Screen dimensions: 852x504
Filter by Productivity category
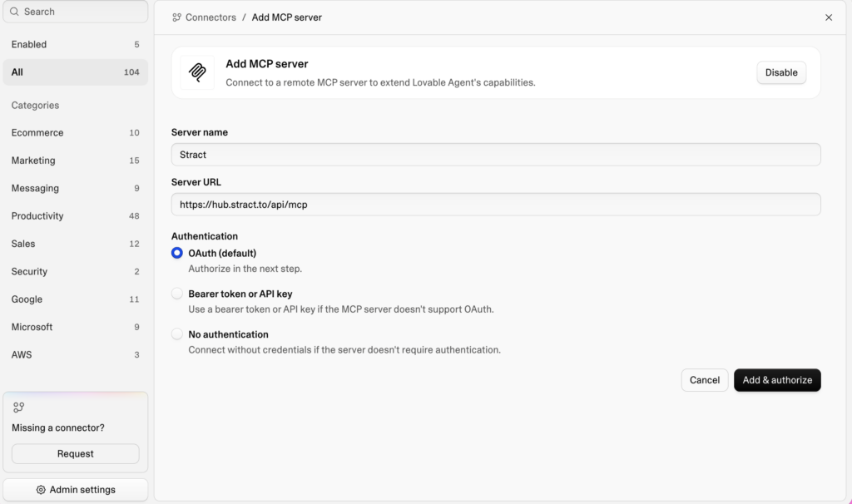point(76,216)
